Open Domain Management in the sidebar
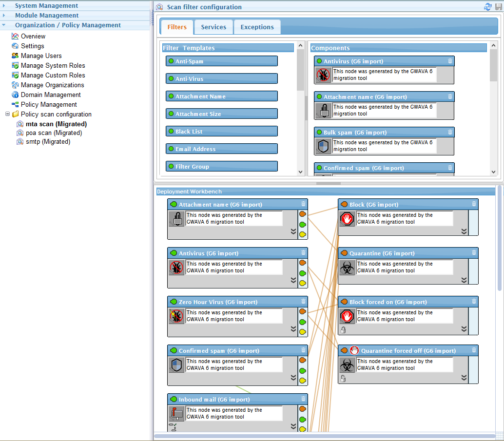This screenshot has width=504, height=441. click(x=51, y=95)
